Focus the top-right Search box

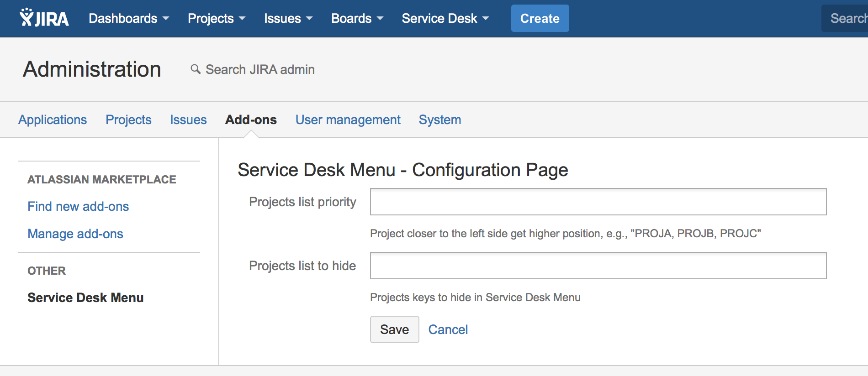845,18
